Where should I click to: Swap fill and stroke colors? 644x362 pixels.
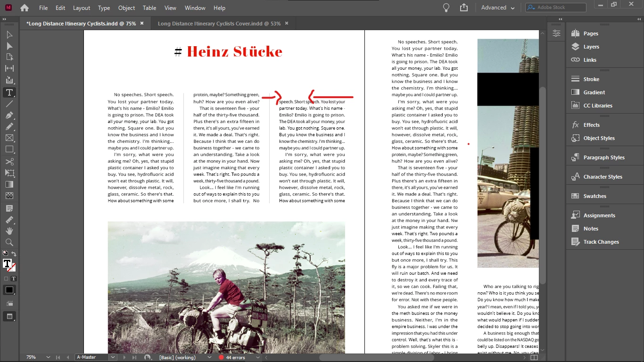[x=14, y=254]
